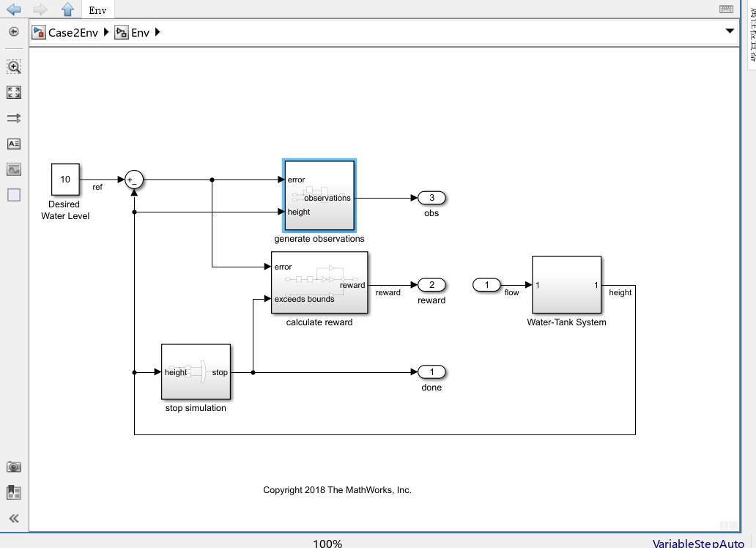
Task: Select the obs outport block numbered 3
Action: (x=431, y=198)
